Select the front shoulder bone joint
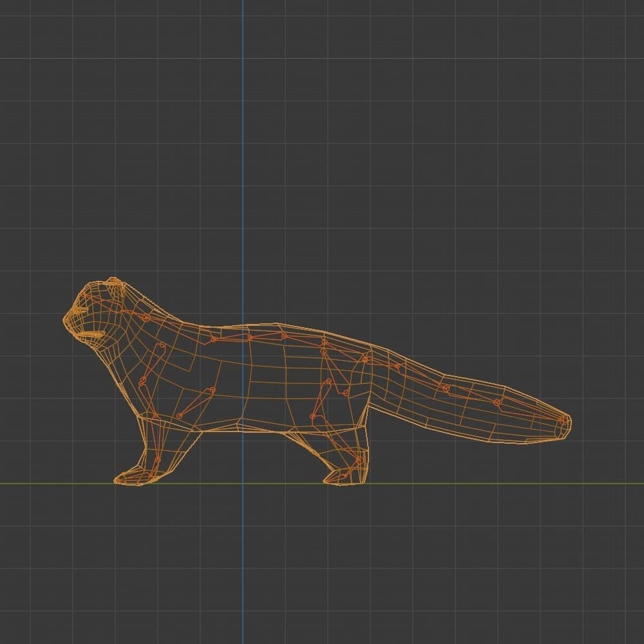This screenshot has width=644, height=644. (x=162, y=346)
